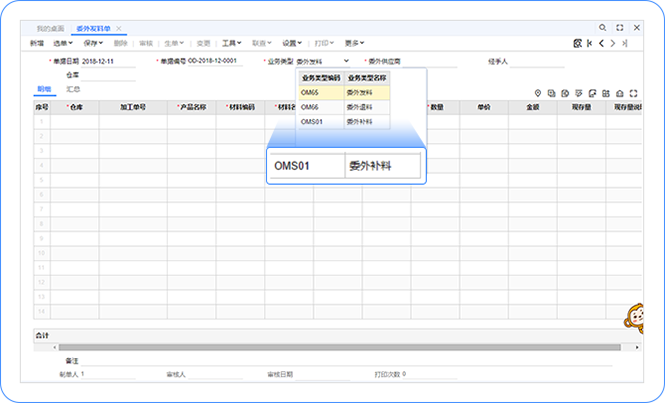Click the search magnifier icon in tab bar
Screen dimensions: 665x403
[602, 28]
